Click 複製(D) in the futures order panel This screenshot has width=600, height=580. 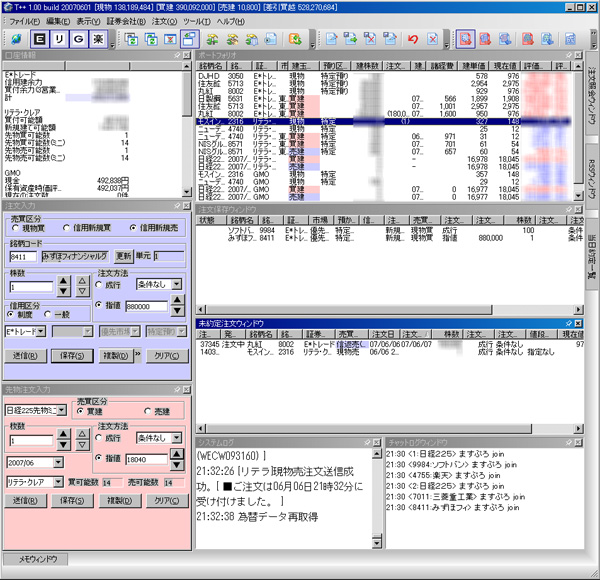120,500
